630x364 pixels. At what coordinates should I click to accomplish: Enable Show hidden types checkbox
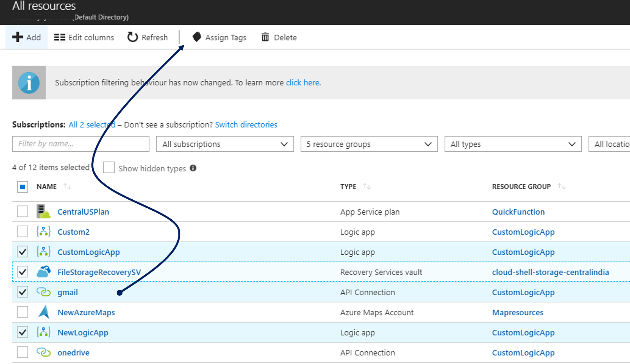(x=109, y=167)
